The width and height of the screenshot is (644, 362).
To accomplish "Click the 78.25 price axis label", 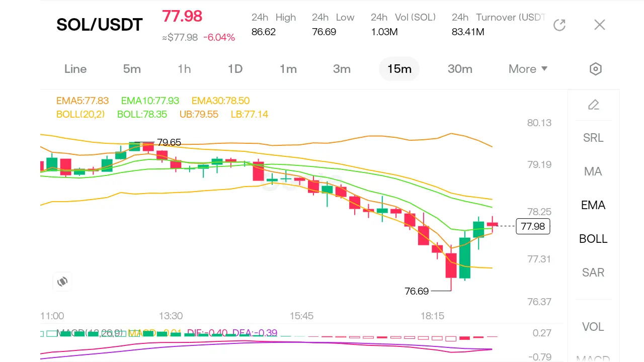I will tap(539, 212).
